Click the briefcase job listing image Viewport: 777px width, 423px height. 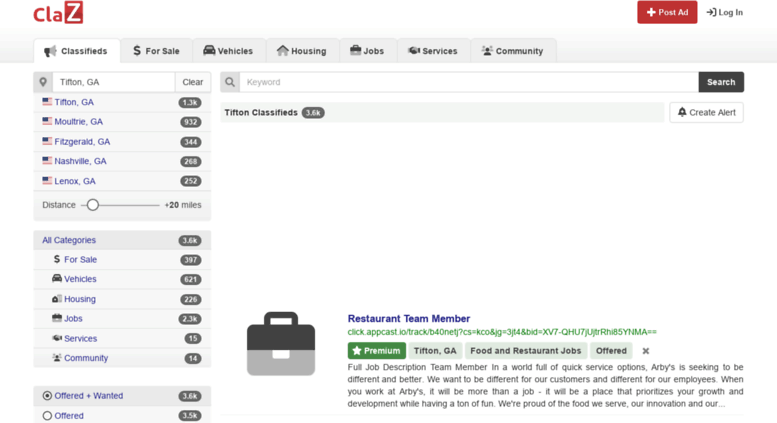click(281, 343)
